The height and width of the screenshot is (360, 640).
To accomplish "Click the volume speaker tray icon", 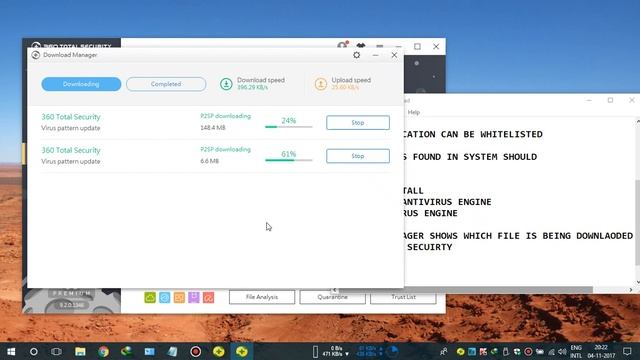I will 562,351.
